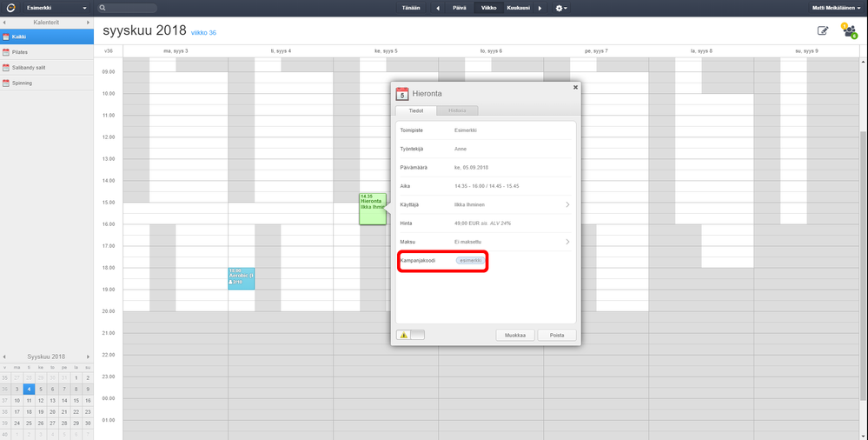
Task: Click the price 49,00 EUR value
Action: coord(482,223)
